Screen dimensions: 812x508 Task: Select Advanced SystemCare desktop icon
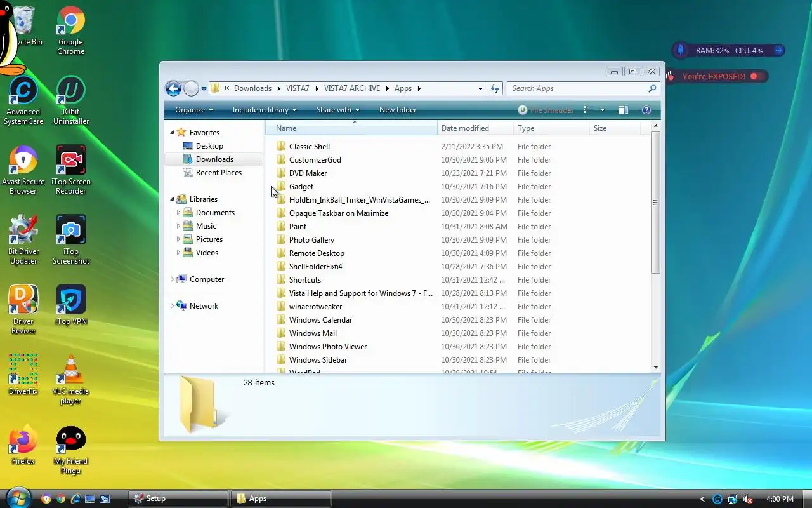(x=23, y=100)
